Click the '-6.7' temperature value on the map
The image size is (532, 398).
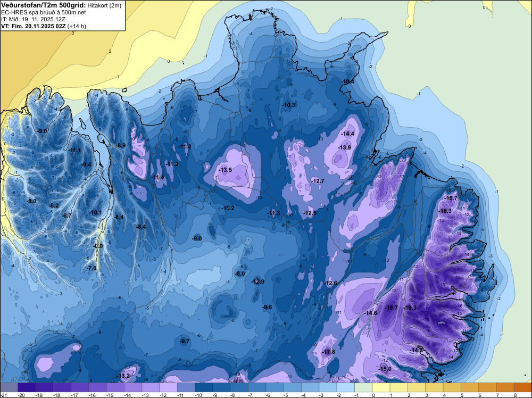pos(66,215)
